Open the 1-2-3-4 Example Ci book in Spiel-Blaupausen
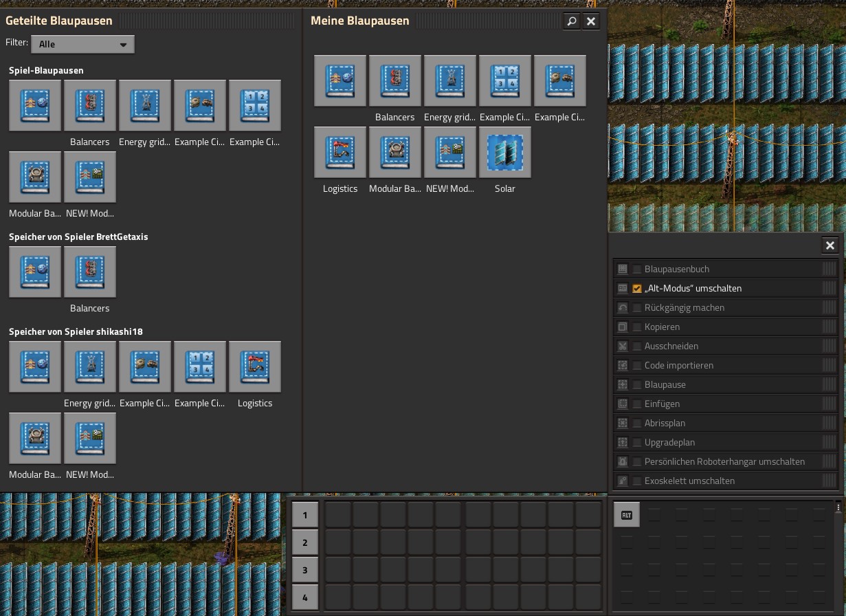Image resolution: width=846 pixels, height=616 pixels. click(x=255, y=105)
